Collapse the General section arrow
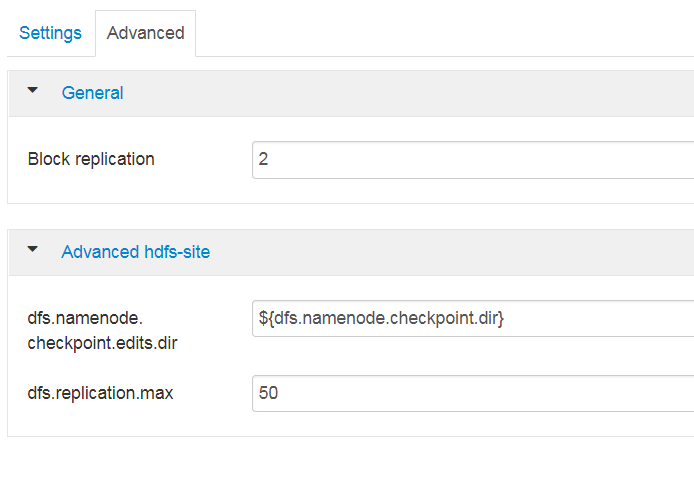The width and height of the screenshot is (694, 487). tap(33, 92)
